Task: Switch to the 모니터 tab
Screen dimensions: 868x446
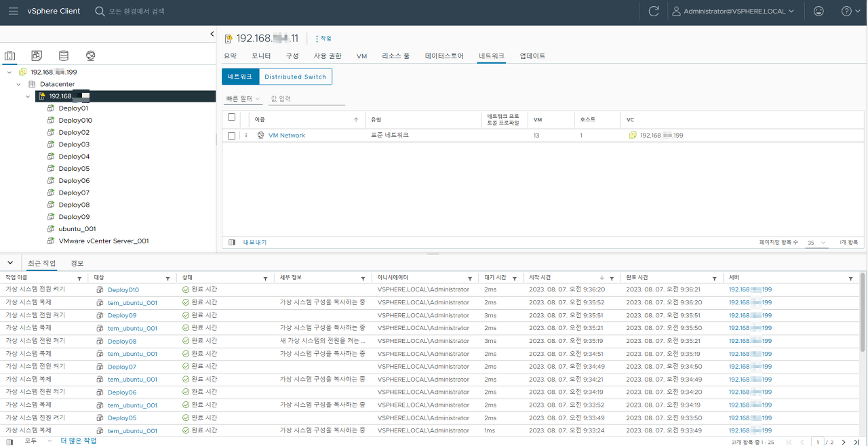Action: click(x=261, y=56)
